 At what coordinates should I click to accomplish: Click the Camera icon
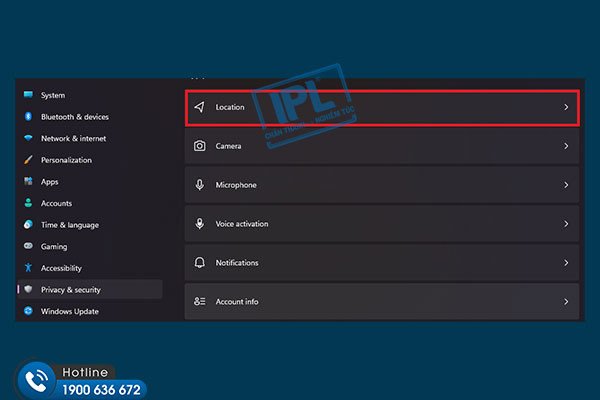[199, 146]
